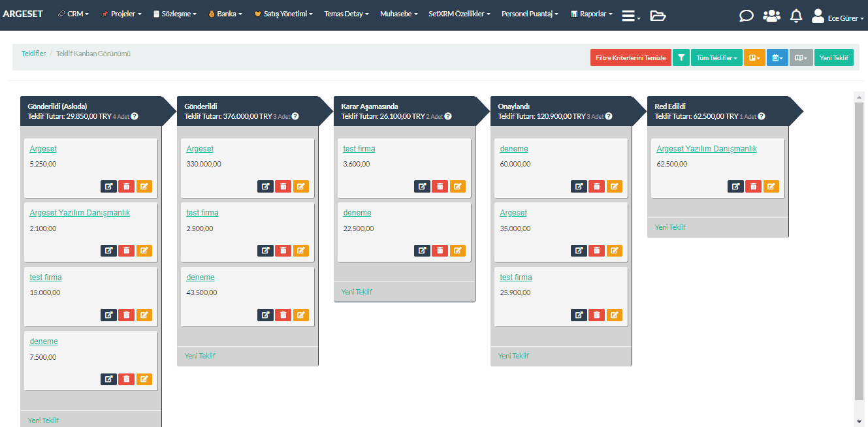Image resolution: width=868 pixels, height=427 pixels.
Task: Delete the Argeset 5.250,00 offer card
Action: click(x=126, y=186)
